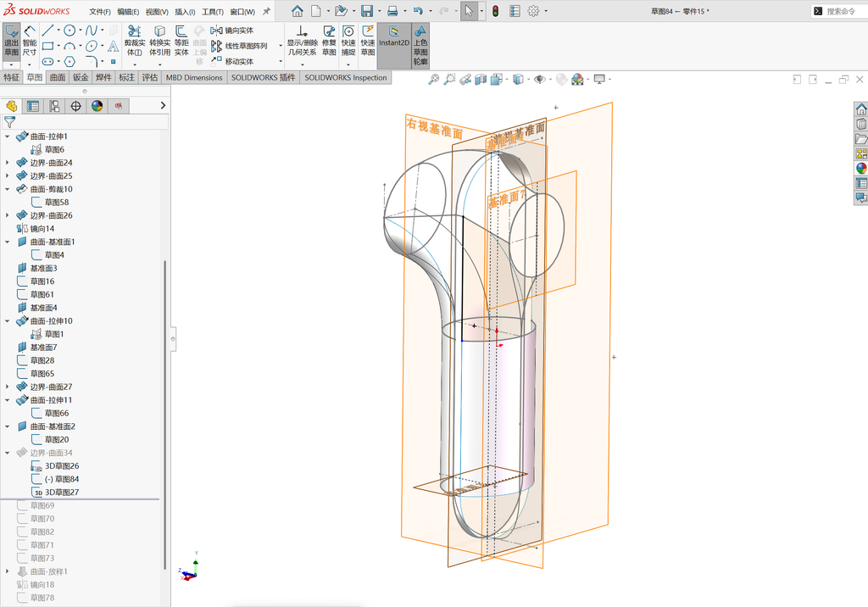868x607 pixels.
Task: Click the Save icon in the title toolbar
Action: pyautogui.click(x=366, y=11)
